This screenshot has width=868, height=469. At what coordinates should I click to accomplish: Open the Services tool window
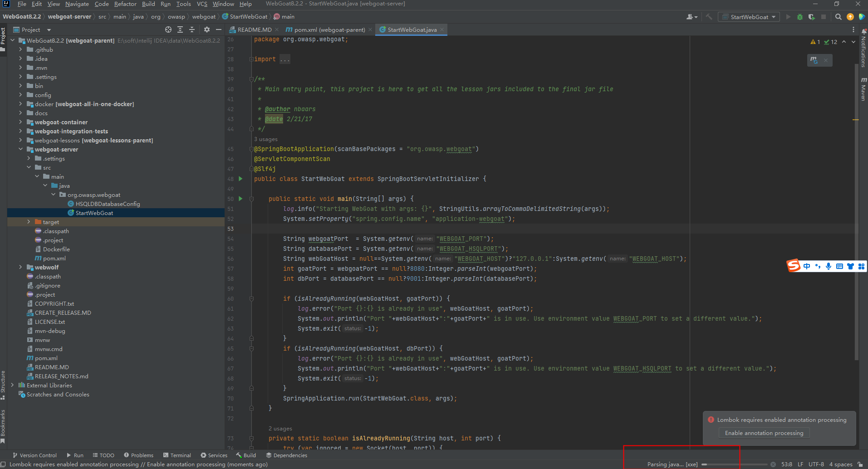click(214, 455)
